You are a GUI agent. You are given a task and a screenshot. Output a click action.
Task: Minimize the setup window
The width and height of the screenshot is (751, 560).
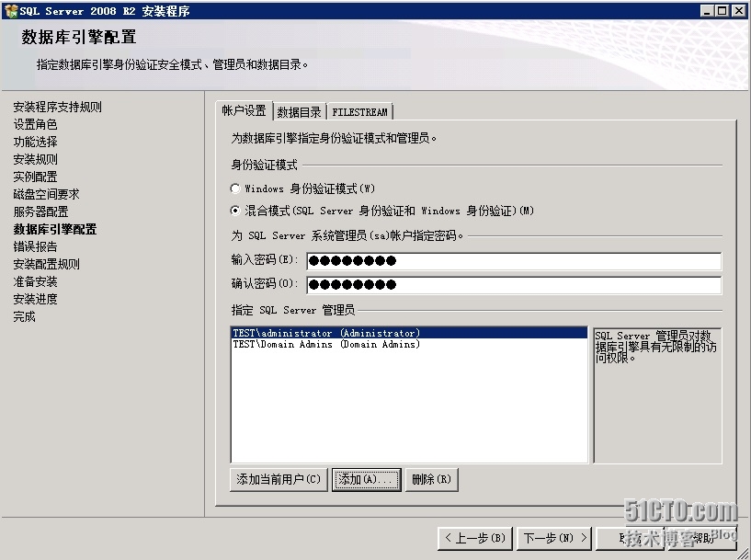point(707,10)
